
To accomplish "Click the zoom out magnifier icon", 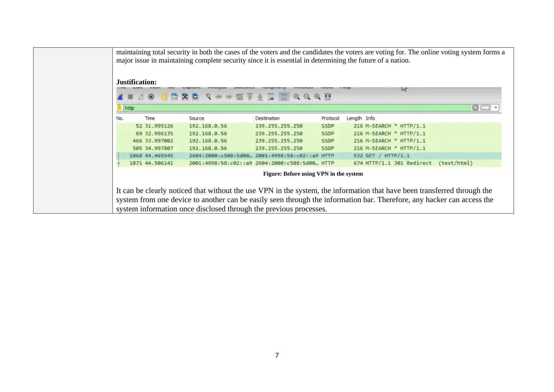I will (307, 97).
